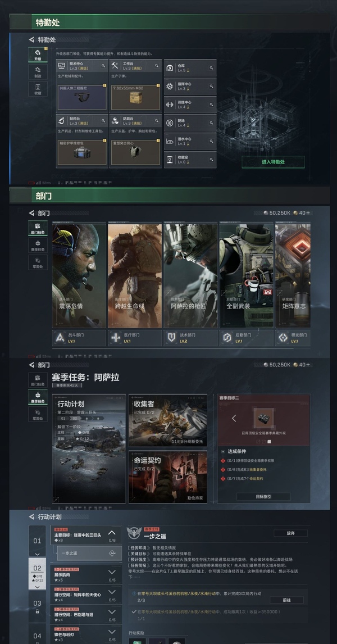Click the 靶场 target icon
This screenshot has width=337, height=644.
[170, 123]
